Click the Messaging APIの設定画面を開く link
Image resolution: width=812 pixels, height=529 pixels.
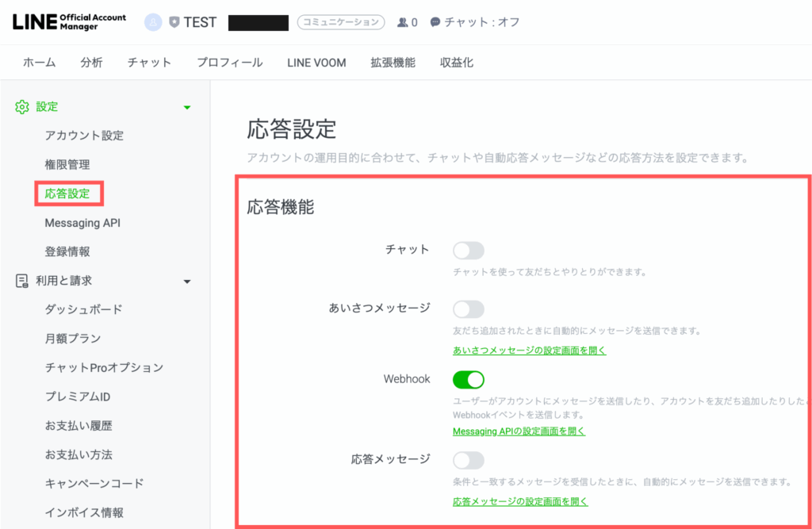click(x=519, y=431)
